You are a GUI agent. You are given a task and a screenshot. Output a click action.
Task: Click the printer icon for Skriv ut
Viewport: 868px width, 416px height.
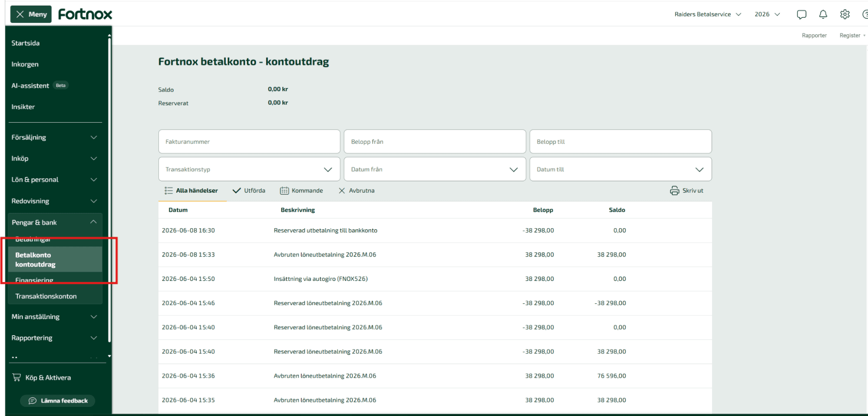click(674, 190)
